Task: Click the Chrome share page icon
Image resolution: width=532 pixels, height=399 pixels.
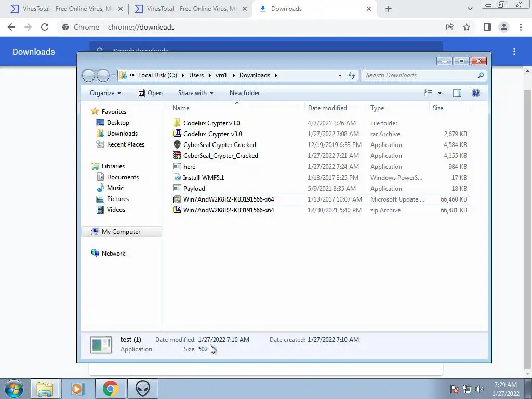Action: (449, 27)
